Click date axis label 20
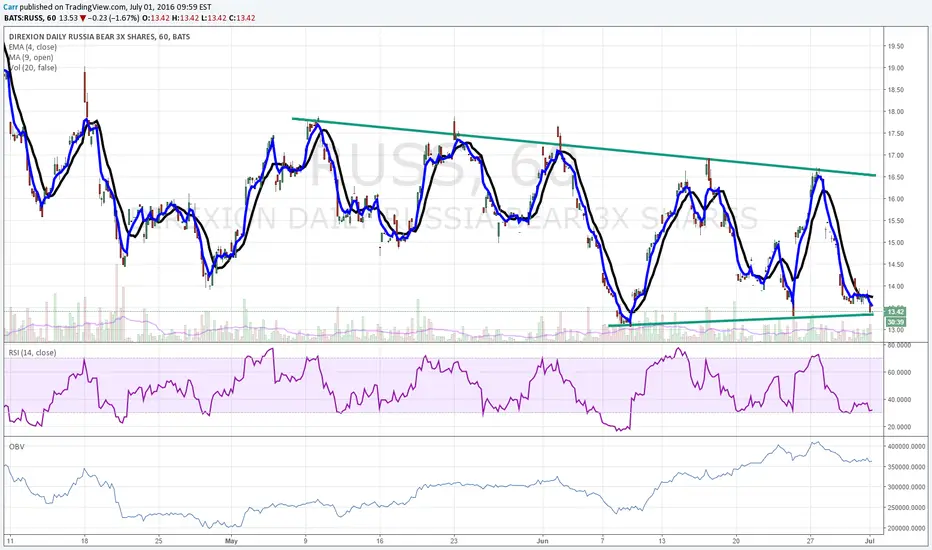 click(736, 541)
